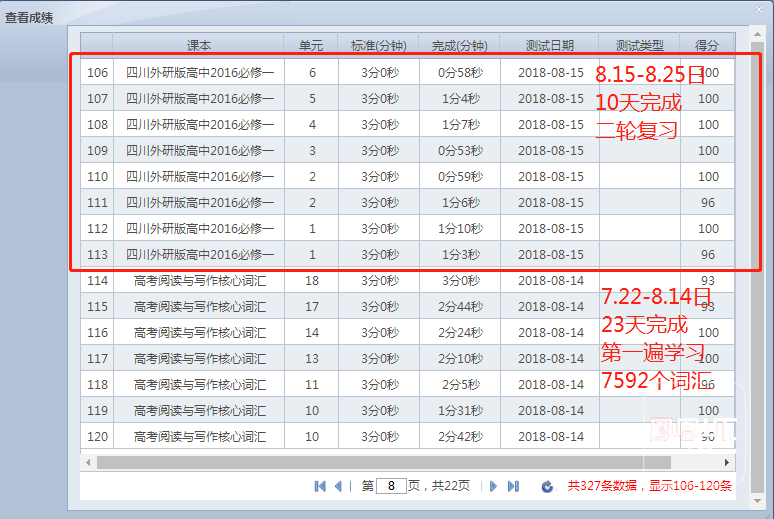The image size is (774, 519).
Task: Go to previous page of results
Action: [x=338, y=486]
